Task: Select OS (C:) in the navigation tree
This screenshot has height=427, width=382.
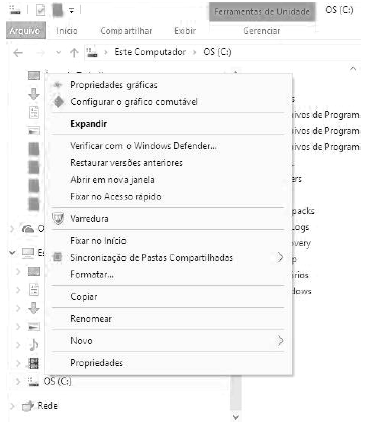Action: point(57,381)
